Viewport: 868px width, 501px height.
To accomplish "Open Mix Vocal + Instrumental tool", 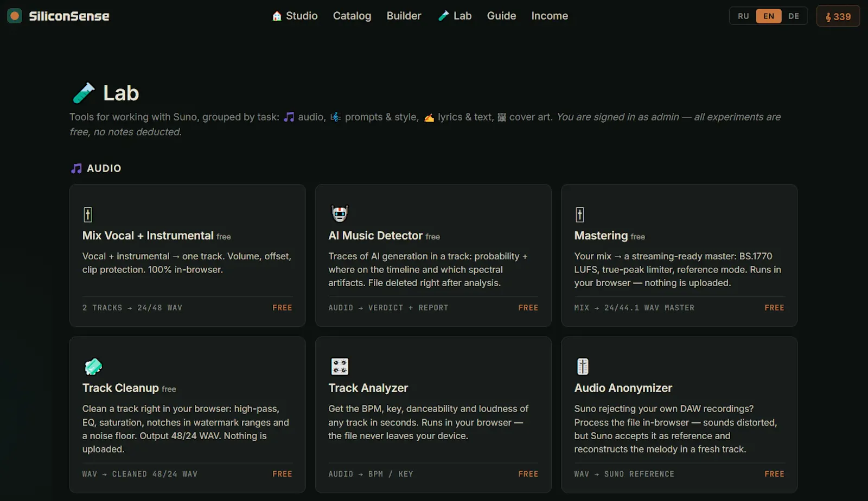I will point(187,256).
